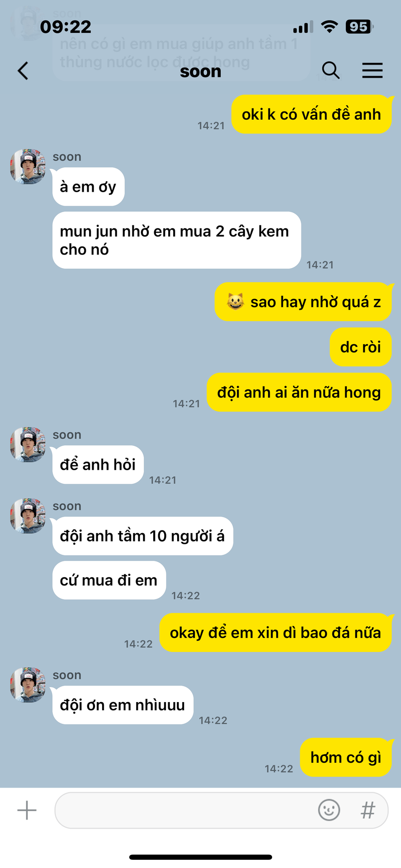Tap sender name 'soon' above 'đội anh tầm 10'
This screenshot has height=868, width=401.
67,506
